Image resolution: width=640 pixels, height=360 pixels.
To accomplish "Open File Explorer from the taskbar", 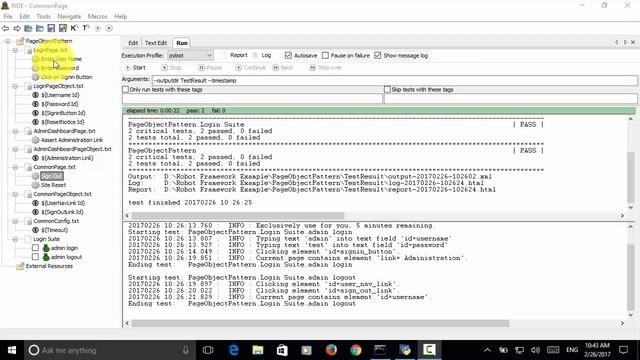I will pyautogui.click(x=258, y=350).
